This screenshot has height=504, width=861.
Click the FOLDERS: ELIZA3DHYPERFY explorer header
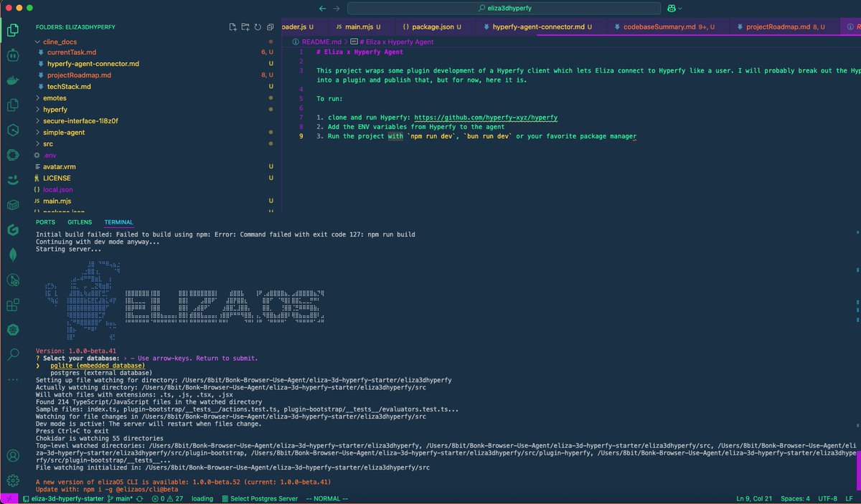coord(75,27)
